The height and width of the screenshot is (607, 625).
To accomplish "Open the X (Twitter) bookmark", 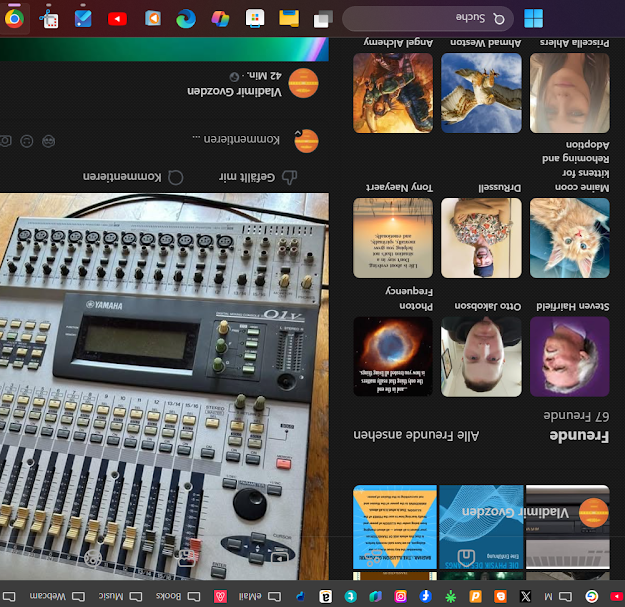I will click(x=525, y=596).
